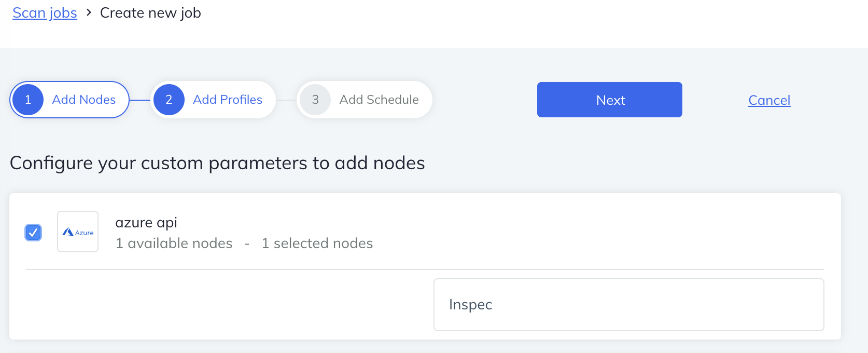
Task: Click the Create new job breadcrumb text
Action: 150,13
